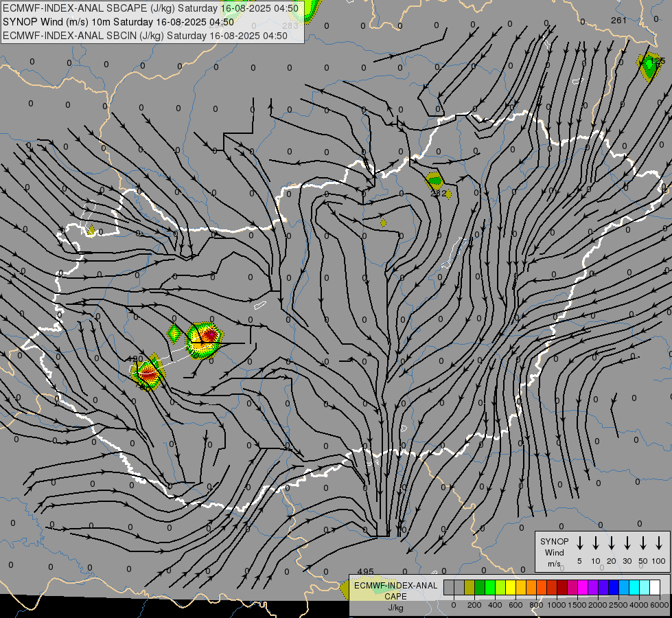The height and width of the screenshot is (618, 672).
Task: Click the 30 m/s wind arrow in legend
Action: 627,542
